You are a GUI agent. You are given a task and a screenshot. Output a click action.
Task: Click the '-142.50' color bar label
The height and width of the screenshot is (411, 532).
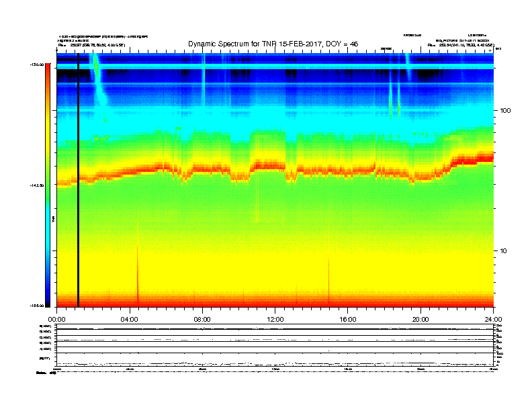coord(38,185)
